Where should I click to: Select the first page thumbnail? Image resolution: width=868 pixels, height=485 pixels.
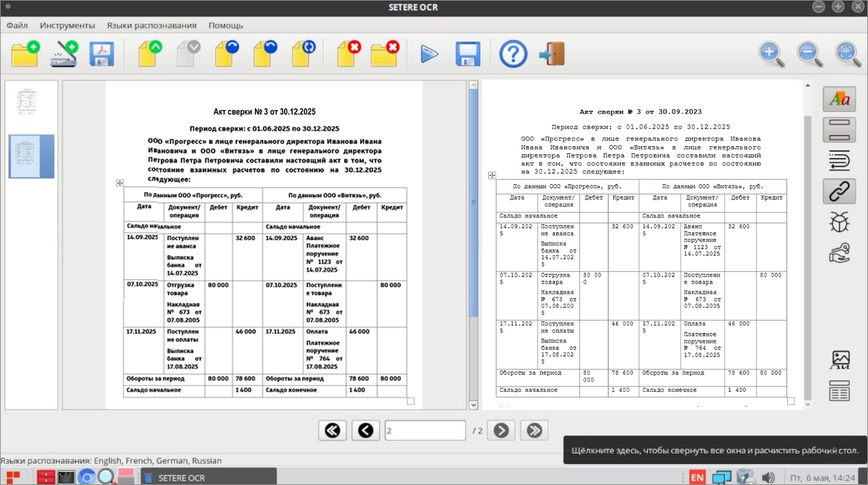click(26, 101)
